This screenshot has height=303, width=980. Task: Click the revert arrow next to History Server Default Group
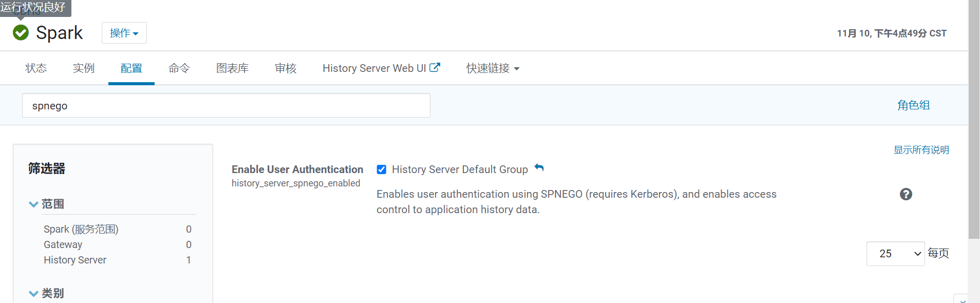[x=539, y=168]
